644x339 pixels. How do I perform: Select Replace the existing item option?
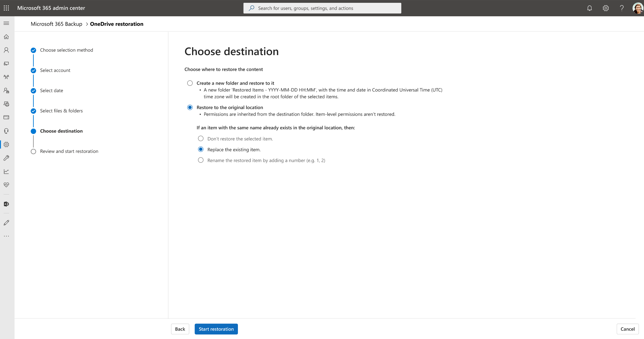tap(201, 149)
